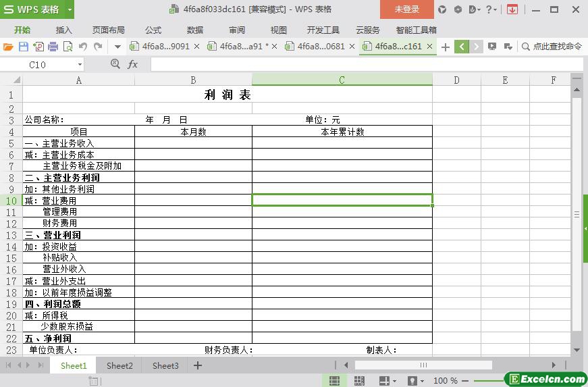Open the WPS feedback icon dropdown
This screenshot has height=387, width=588.
(x=475, y=9)
